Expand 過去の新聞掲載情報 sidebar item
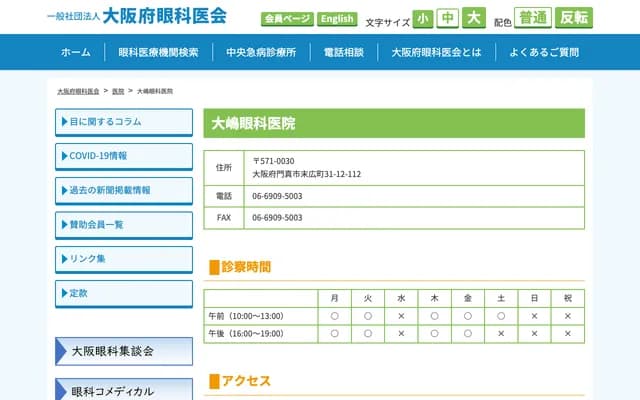This screenshot has width=640, height=400. point(124,190)
